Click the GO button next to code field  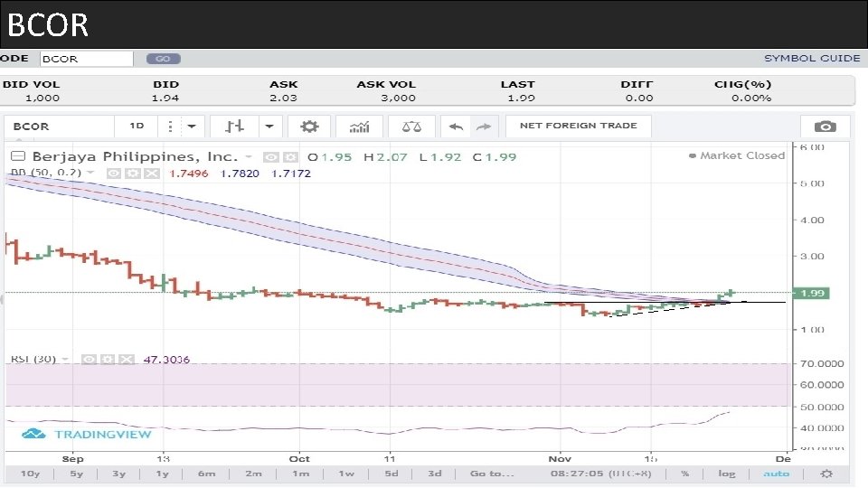(x=164, y=59)
